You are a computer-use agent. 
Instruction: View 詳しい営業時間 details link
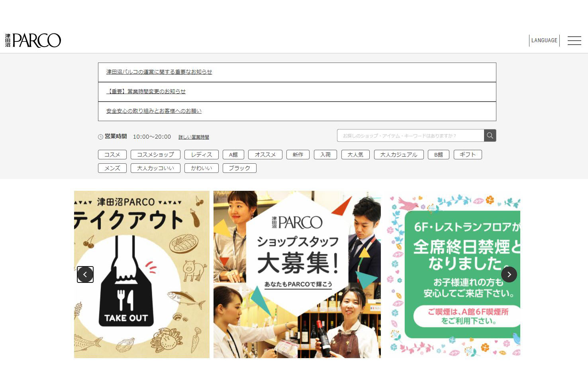(x=194, y=137)
